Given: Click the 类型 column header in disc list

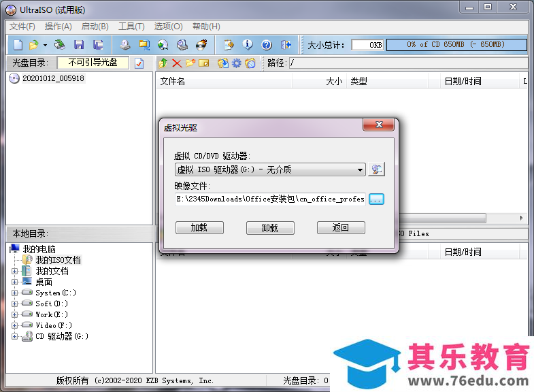Looking at the screenshot, I should [387, 81].
